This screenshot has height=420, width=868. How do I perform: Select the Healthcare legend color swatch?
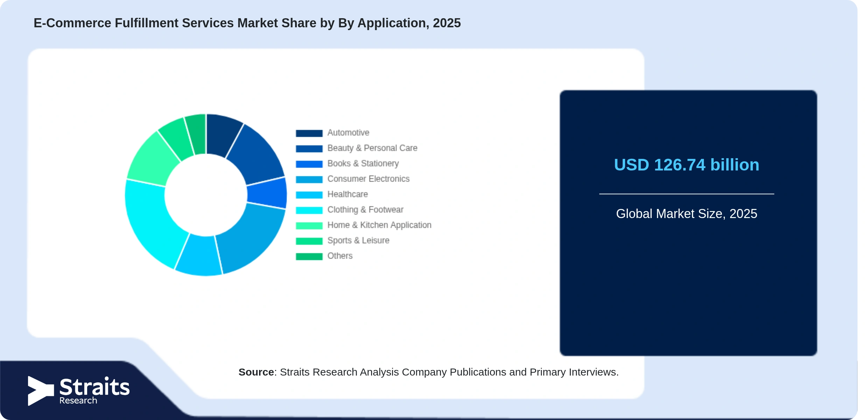tap(309, 195)
